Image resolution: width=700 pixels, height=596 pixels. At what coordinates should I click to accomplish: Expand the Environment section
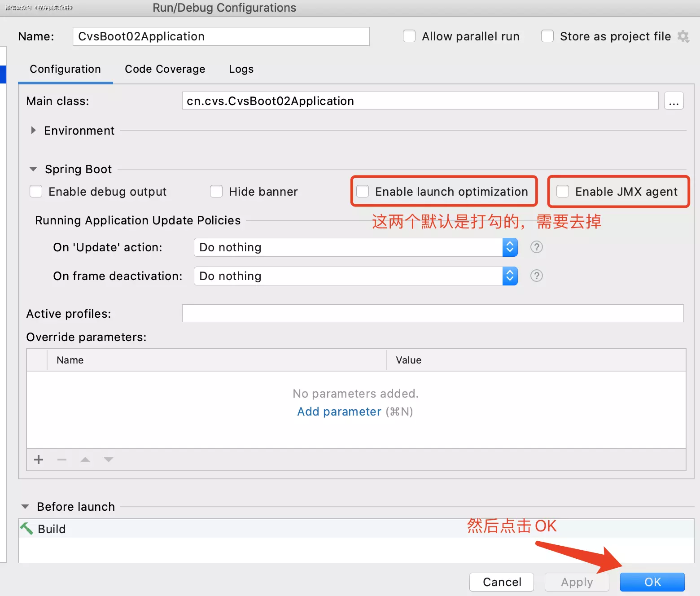(34, 131)
